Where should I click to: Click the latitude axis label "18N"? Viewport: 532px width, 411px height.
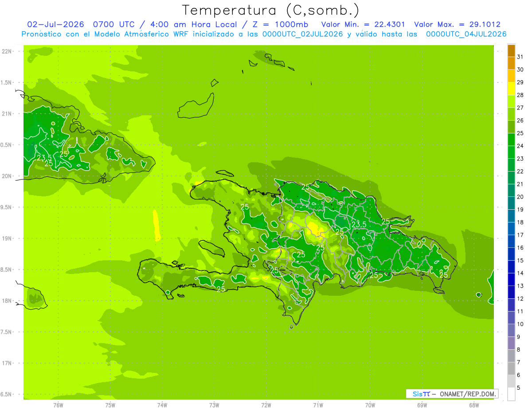(x=8, y=301)
